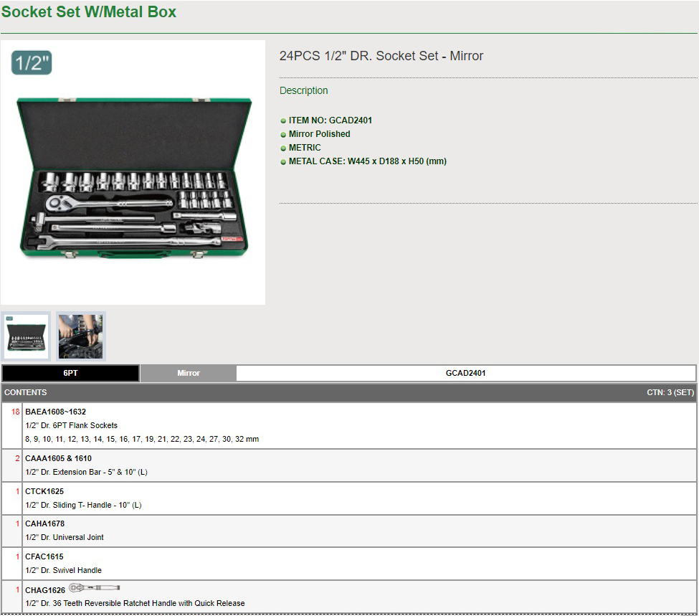The width and height of the screenshot is (699, 616).
Task: Click the 1/2" drive size badge
Action: [32, 62]
